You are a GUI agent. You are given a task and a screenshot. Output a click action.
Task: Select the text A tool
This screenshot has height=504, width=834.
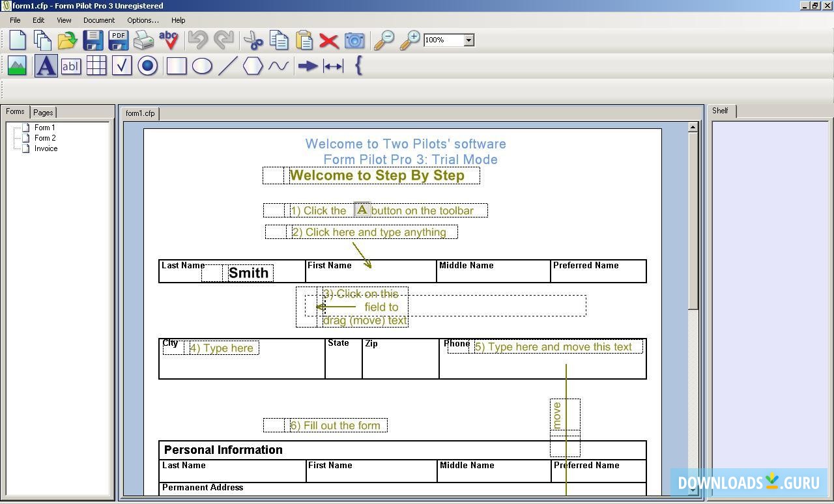[x=46, y=66]
